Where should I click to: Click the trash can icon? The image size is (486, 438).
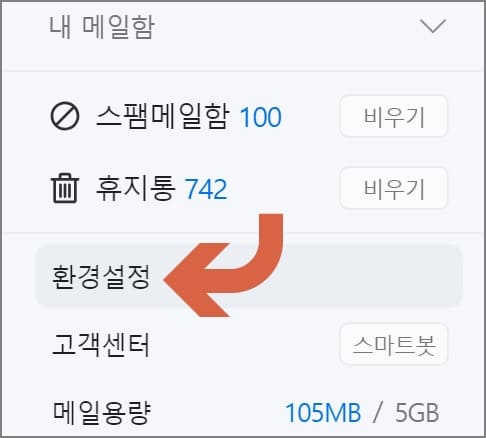(65, 188)
